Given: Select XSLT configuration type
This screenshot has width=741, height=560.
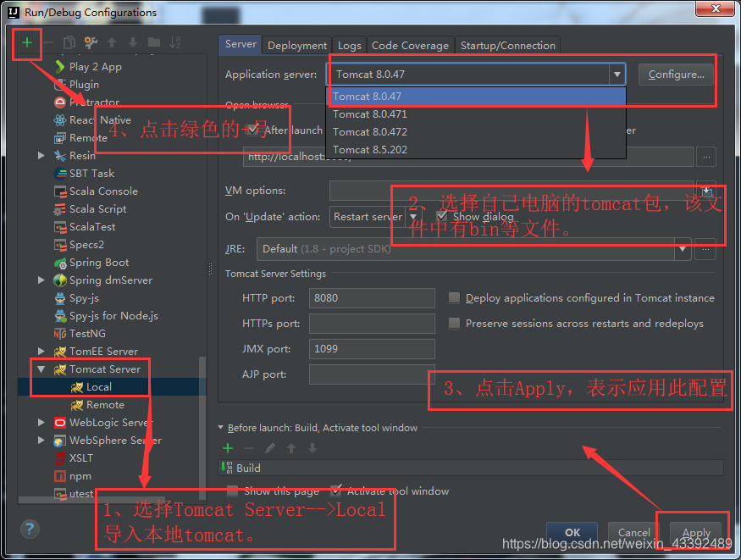Looking at the screenshot, I should [x=80, y=458].
